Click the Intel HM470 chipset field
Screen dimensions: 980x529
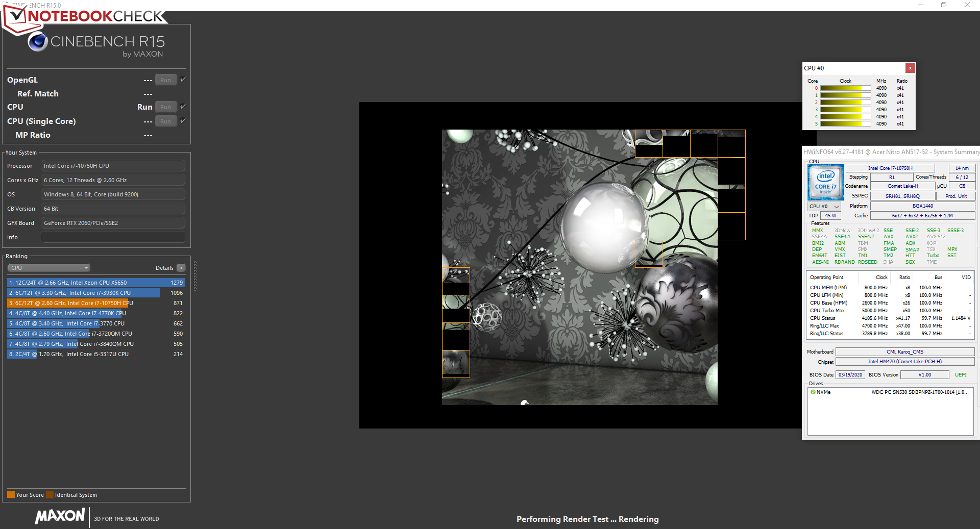click(x=904, y=362)
